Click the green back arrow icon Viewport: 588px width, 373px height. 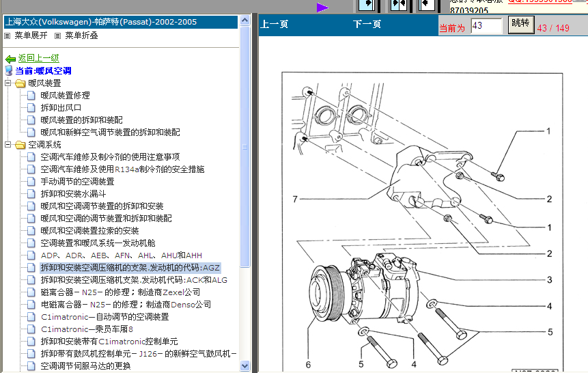(x=10, y=59)
